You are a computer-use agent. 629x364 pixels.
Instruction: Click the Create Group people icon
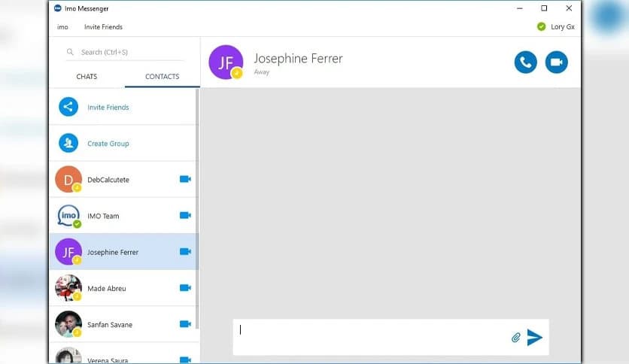pos(68,143)
